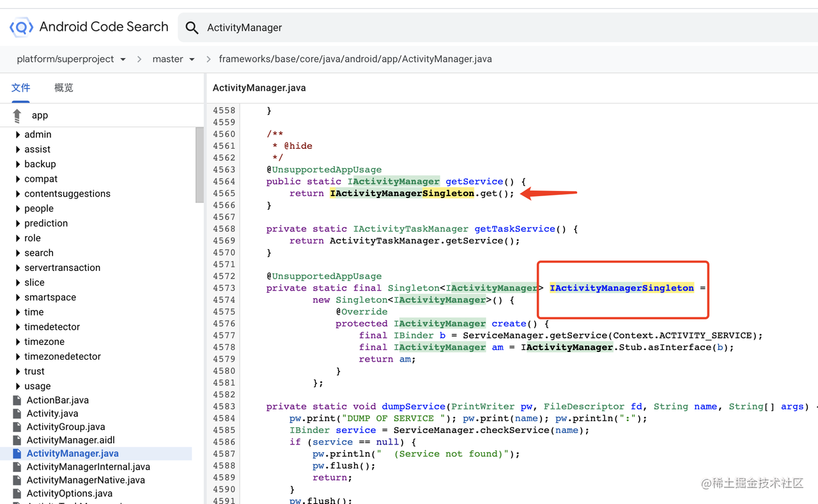The image size is (818, 504).
Task: Click the ActivityManagerNative.java file icon
Action: click(17, 480)
